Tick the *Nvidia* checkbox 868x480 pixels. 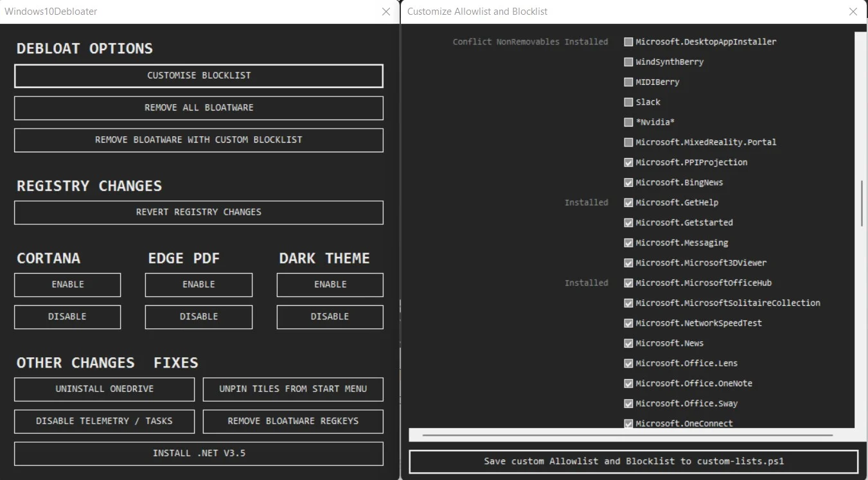pos(628,122)
